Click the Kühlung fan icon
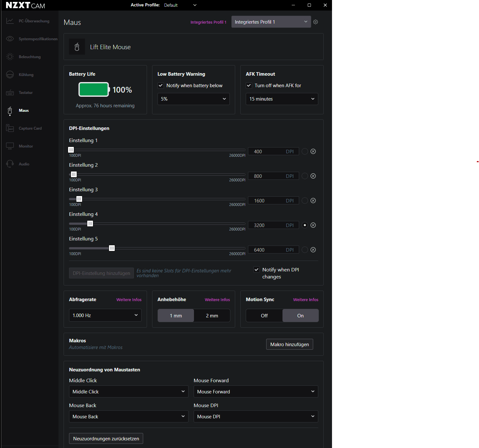The width and height of the screenshot is (479, 448). [x=10, y=75]
